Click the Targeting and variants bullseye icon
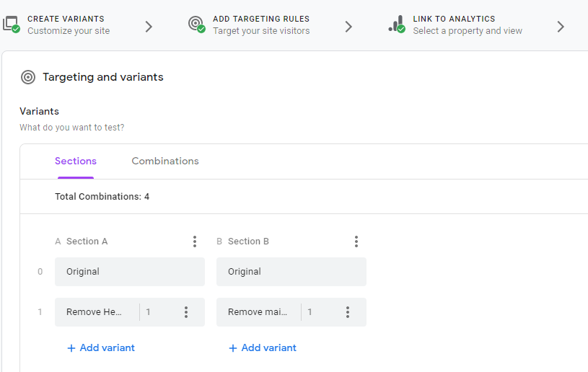The width and height of the screenshot is (588, 372). [28, 77]
